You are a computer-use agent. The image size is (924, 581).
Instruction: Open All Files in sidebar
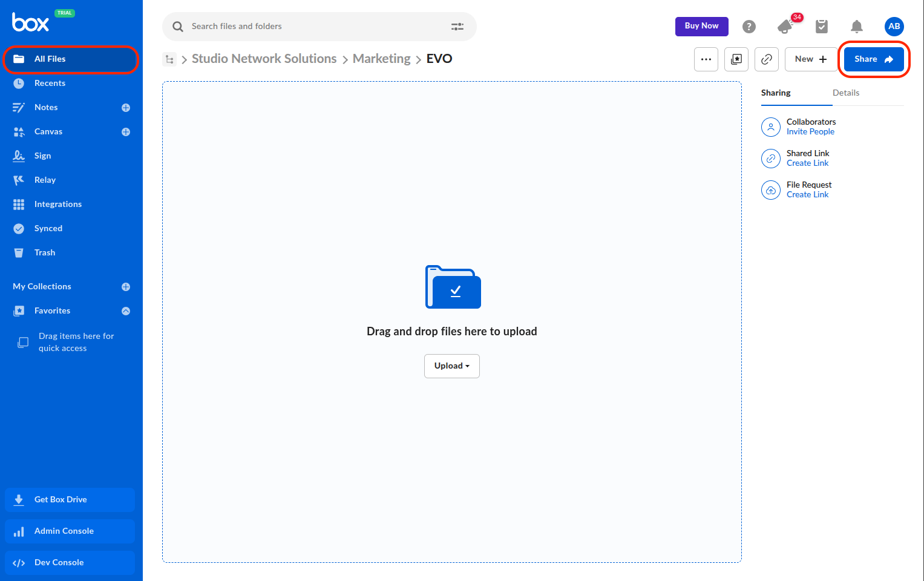(71, 59)
